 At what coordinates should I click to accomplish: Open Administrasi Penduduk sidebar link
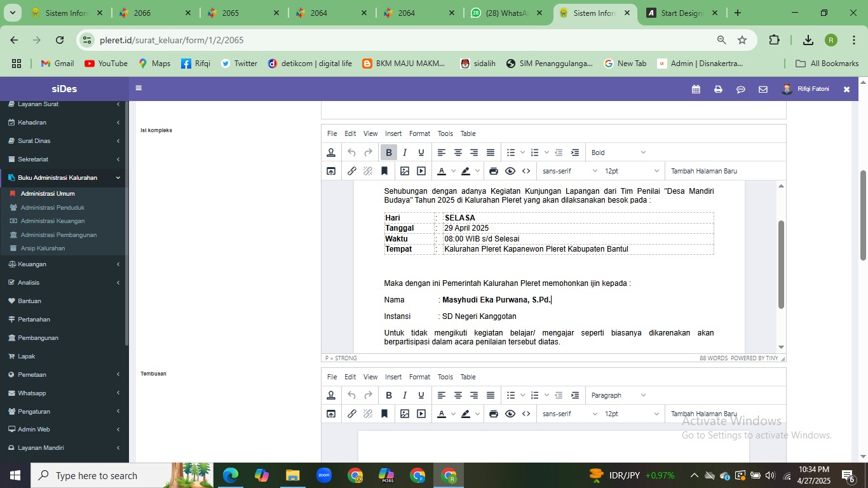pyautogui.click(x=53, y=207)
